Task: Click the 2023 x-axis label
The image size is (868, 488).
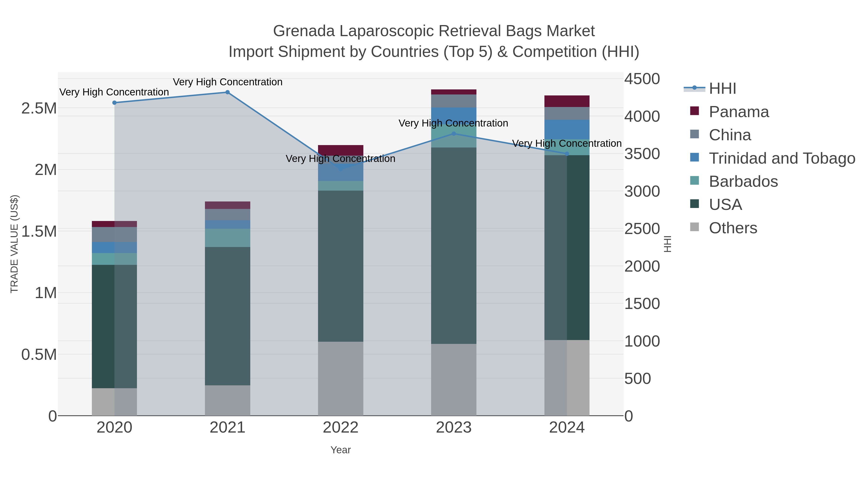Action: click(454, 428)
